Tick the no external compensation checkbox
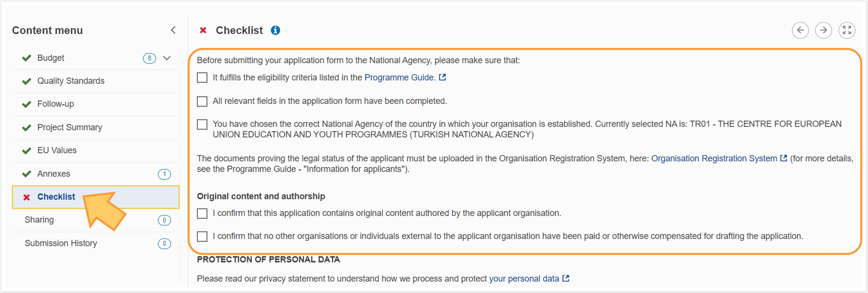The height and width of the screenshot is (293, 868). point(202,237)
